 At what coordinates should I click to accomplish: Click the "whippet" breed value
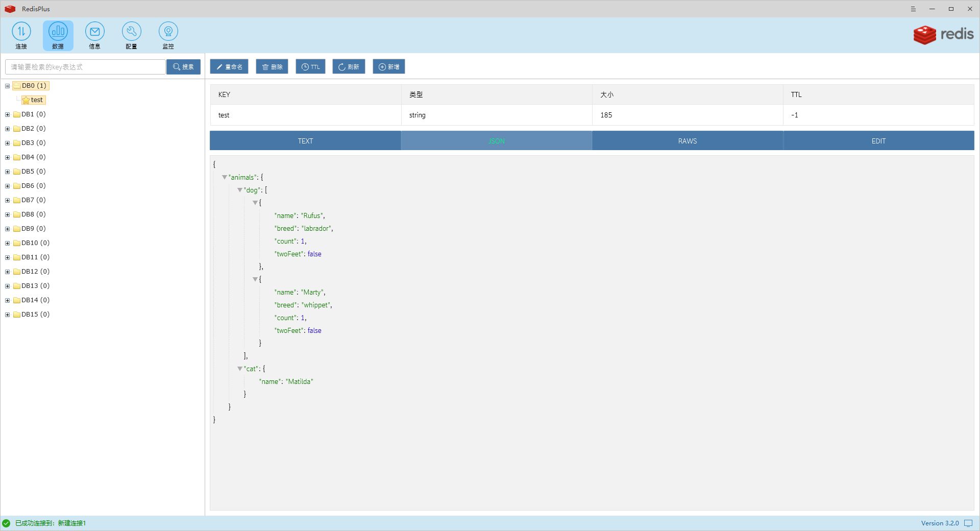click(316, 305)
